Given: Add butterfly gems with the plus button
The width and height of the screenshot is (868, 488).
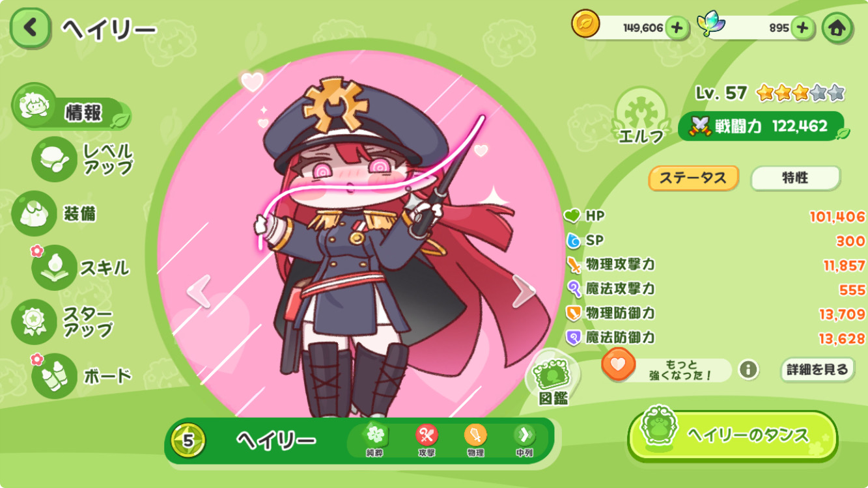Looking at the screenshot, I should click(803, 28).
